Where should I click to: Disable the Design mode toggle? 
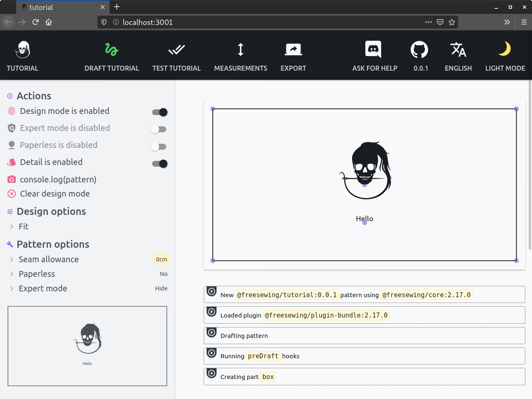click(160, 112)
